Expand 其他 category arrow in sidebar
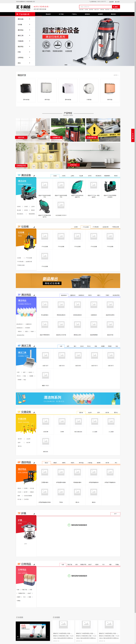The image size is (136, 644). click(x=30, y=63)
